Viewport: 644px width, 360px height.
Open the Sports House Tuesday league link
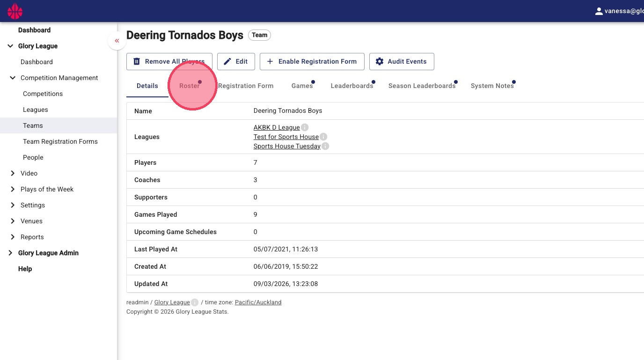[287, 146]
